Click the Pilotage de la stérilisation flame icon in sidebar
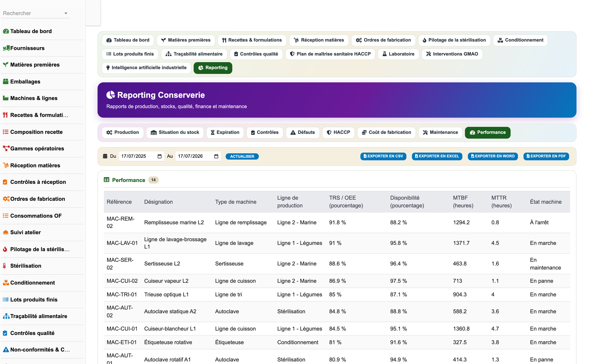This screenshot has height=364, width=589. pyautogui.click(x=5, y=249)
